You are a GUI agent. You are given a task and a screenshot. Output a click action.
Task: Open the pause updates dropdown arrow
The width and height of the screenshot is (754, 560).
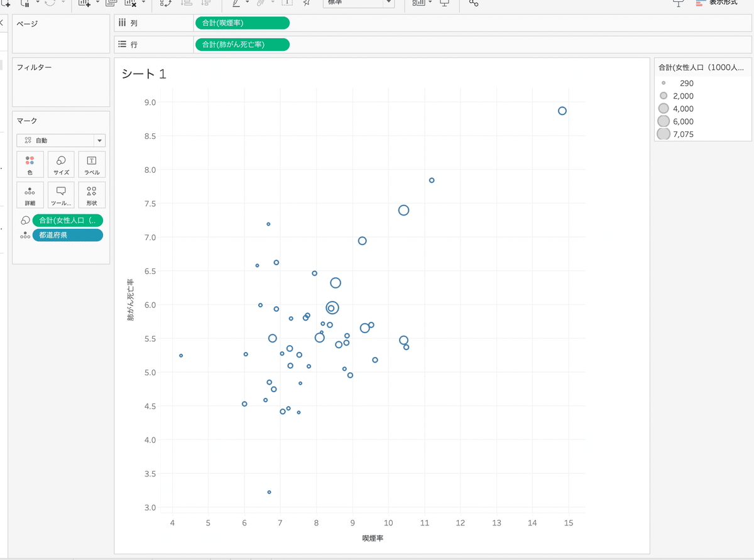38,3
